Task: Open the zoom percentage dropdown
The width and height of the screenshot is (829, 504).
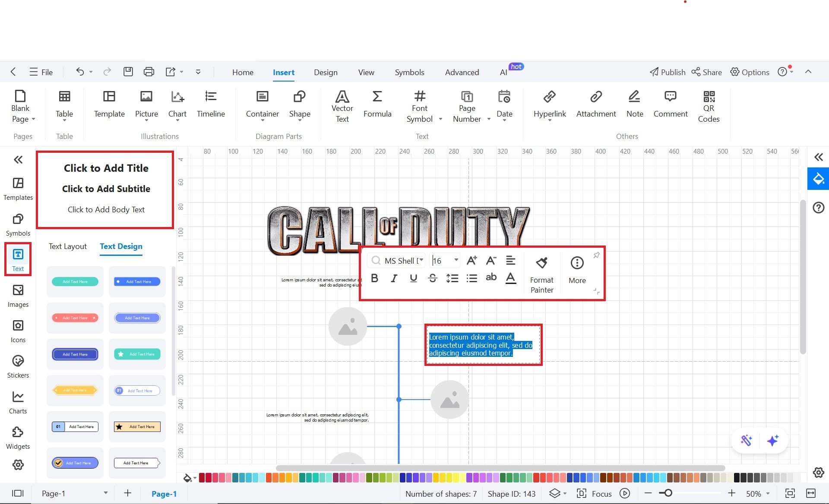Action: point(768,494)
